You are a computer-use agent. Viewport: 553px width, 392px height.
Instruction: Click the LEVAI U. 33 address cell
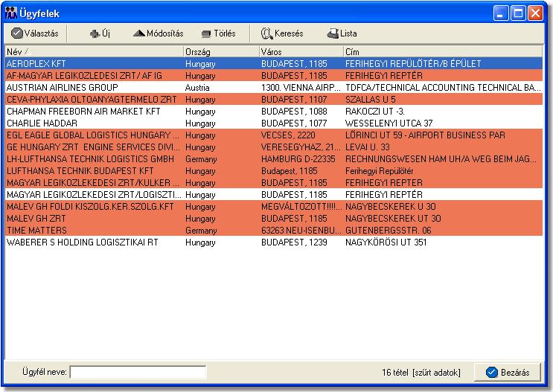(367, 147)
